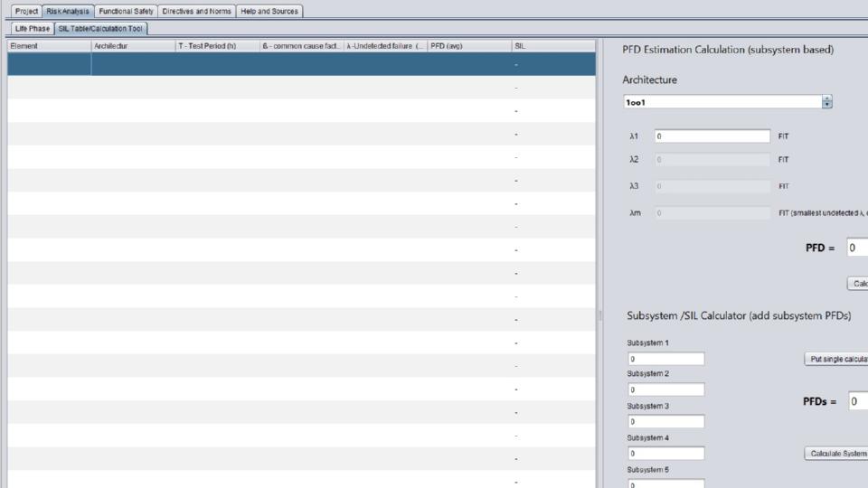Screen dimensions: 868x488
Task: Click the PFD result field
Action: [856, 248]
